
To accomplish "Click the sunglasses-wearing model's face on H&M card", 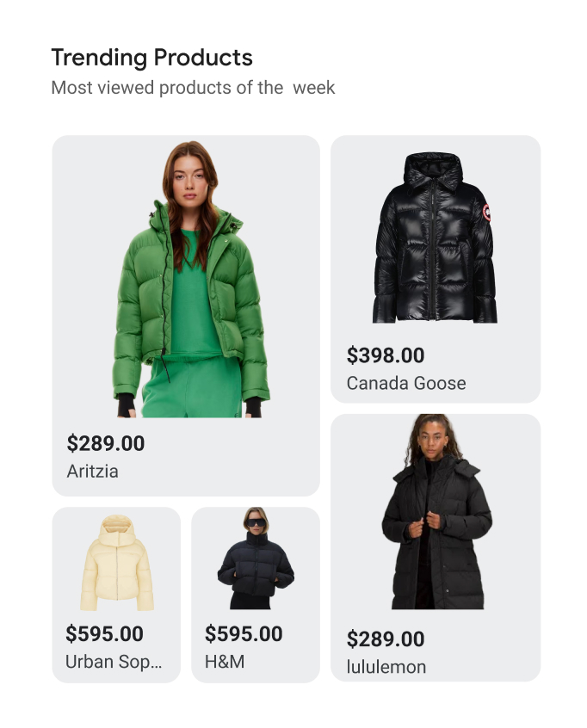I will (x=256, y=521).
